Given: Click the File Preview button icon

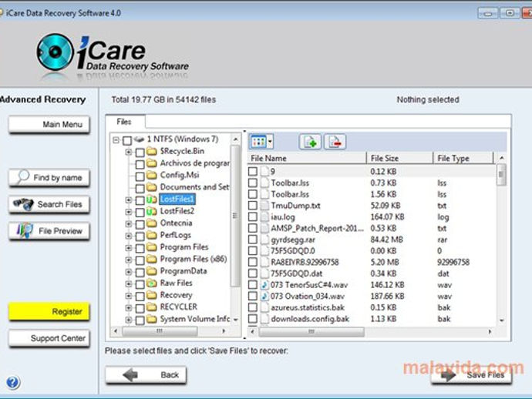Looking at the screenshot, I should [x=25, y=231].
